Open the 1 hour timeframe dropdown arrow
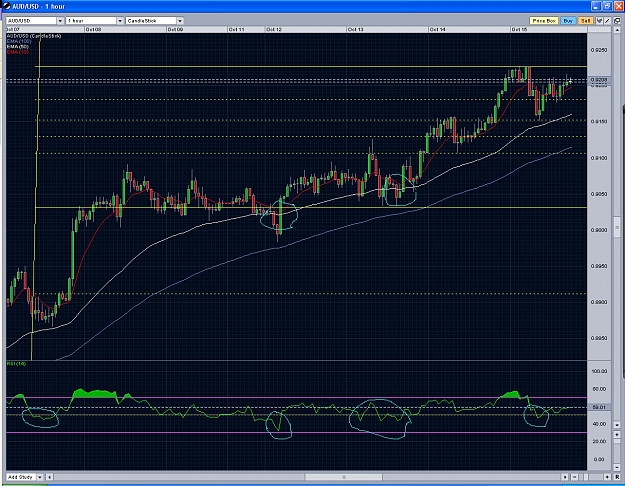 [x=120, y=21]
